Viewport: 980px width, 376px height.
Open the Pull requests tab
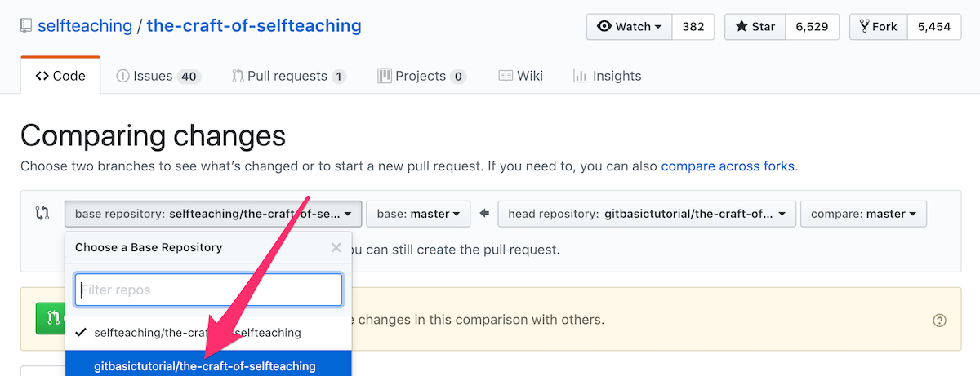289,76
